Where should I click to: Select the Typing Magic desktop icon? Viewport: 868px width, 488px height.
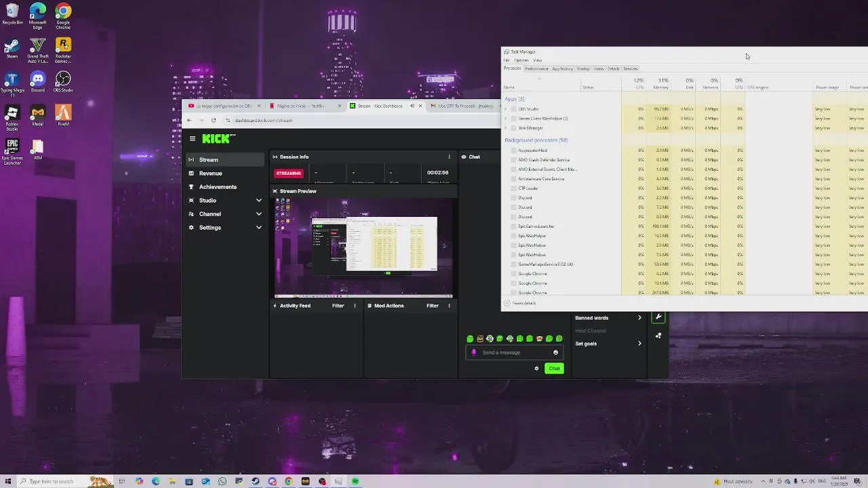(x=12, y=84)
